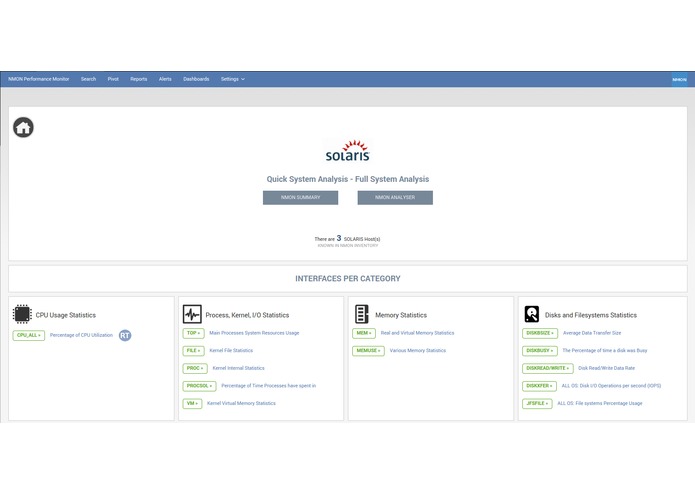This screenshot has height=494, width=695.
Task: Open the PROC dropdown
Action: (x=195, y=369)
